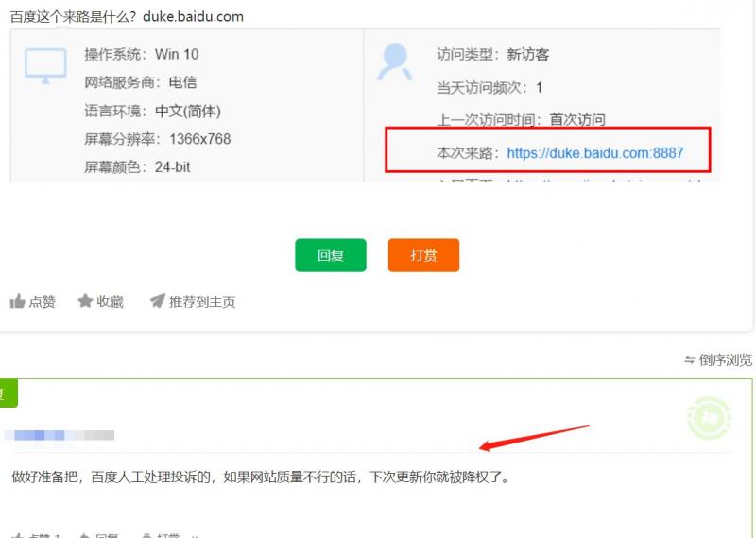Screen dimensions: 756x538
Task: Click the text 访问类型: 新访客
Action: tap(492, 54)
